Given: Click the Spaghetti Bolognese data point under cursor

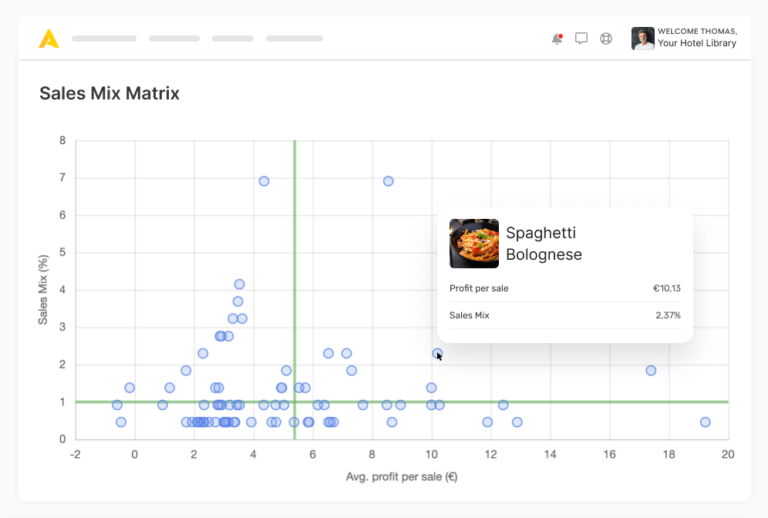Looking at the screenshot, I should 437,353.
